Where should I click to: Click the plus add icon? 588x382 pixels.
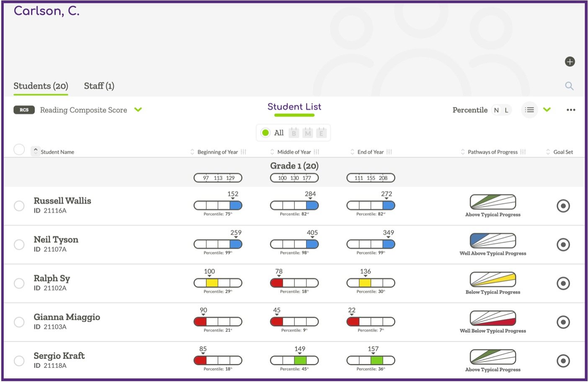click(x=570, y=62)
